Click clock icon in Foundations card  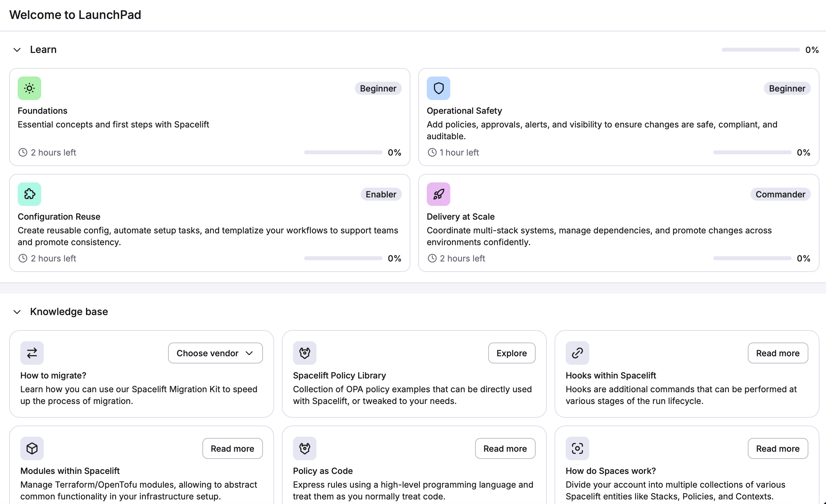pos(23,152)
